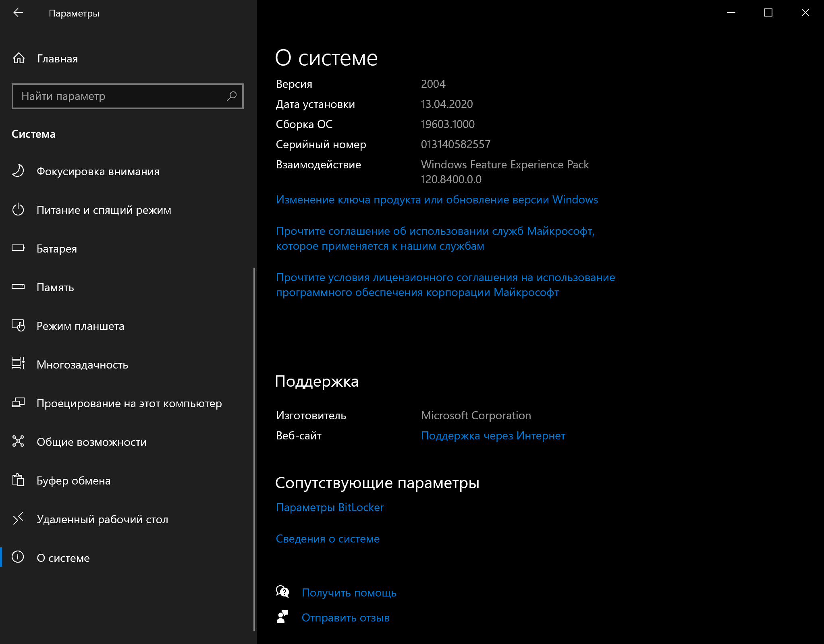Click inside the Найти параметр search field
This screenshot has width=824, height=644.
(x=128, y=96)
